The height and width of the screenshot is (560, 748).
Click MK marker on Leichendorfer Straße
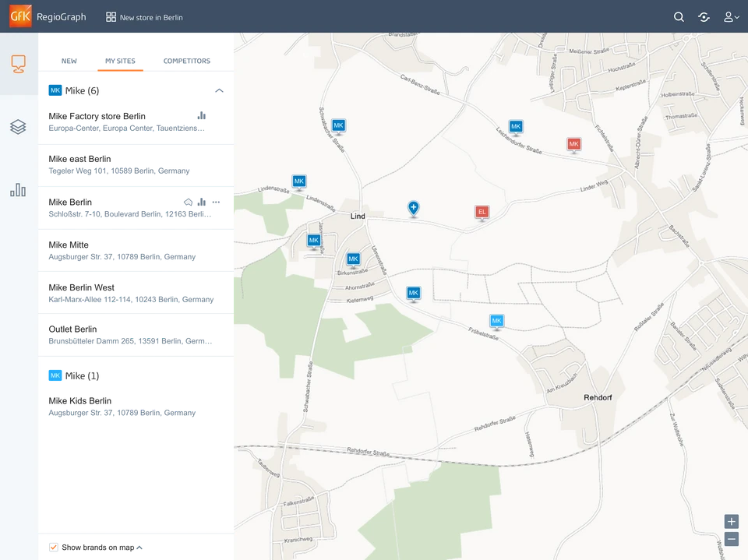point(516,128)
